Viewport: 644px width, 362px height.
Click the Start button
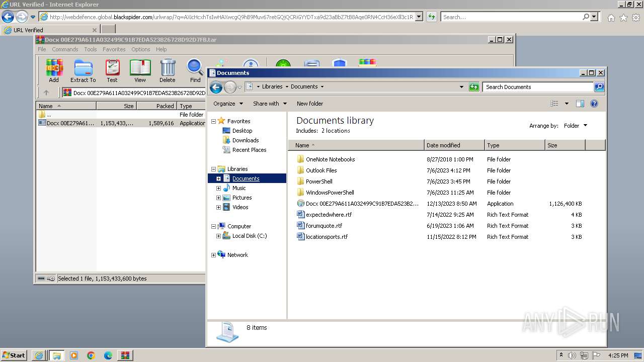14,355
